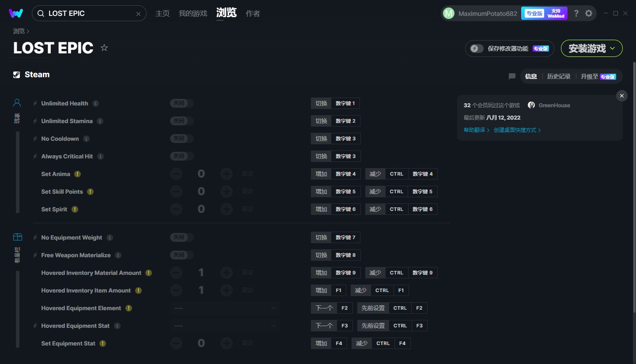This screenshot has width=636, height=364.
Task: Click 先前设置 hotkey for Hovered Equipment Stat
Action: [373, 326]
